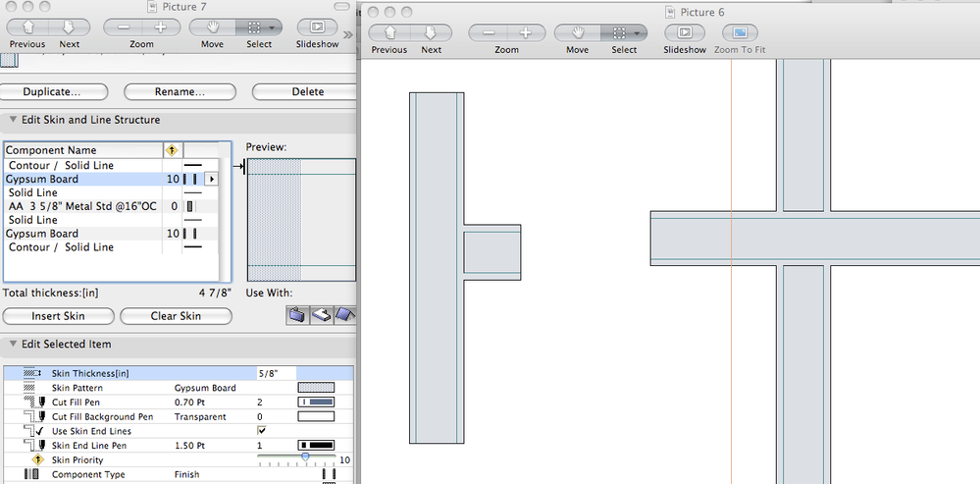The height and width of the screenshot is (484, 980).
Task: Click the composite Preview pane
Action: tap(302, 220)
